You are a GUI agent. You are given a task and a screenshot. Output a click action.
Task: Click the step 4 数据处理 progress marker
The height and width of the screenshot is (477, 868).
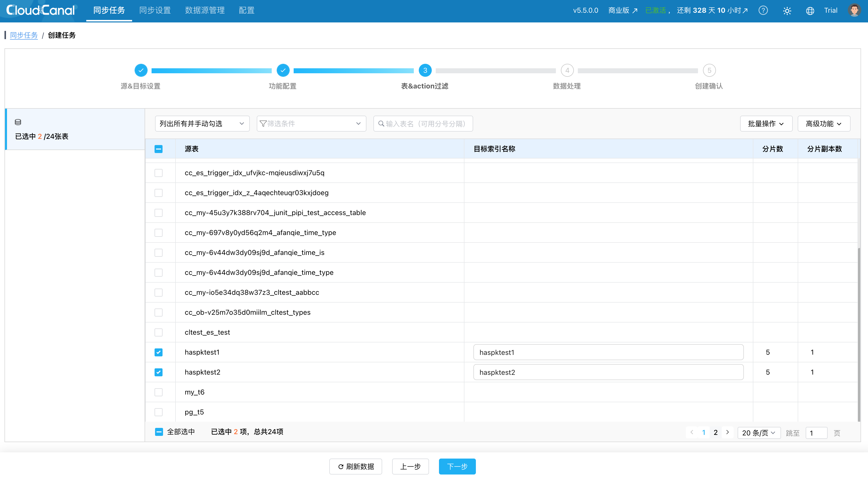tap(567, 71)
